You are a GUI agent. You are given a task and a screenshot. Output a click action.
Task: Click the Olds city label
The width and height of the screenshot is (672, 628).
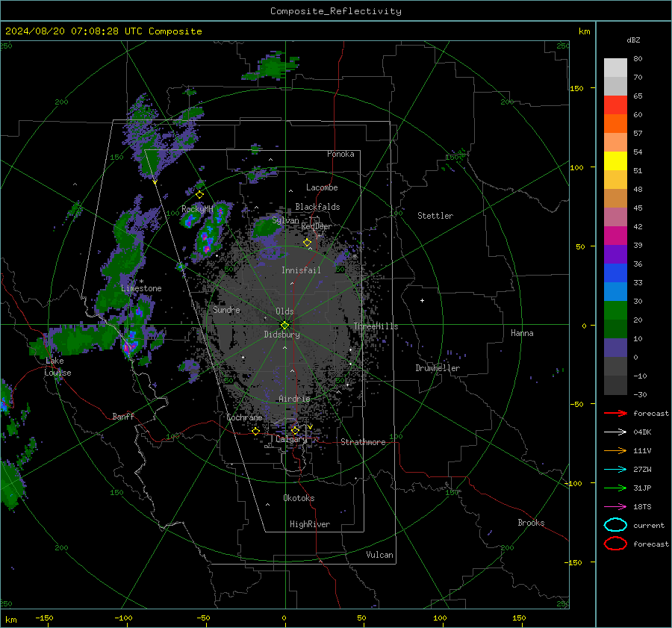pos(284,311)
